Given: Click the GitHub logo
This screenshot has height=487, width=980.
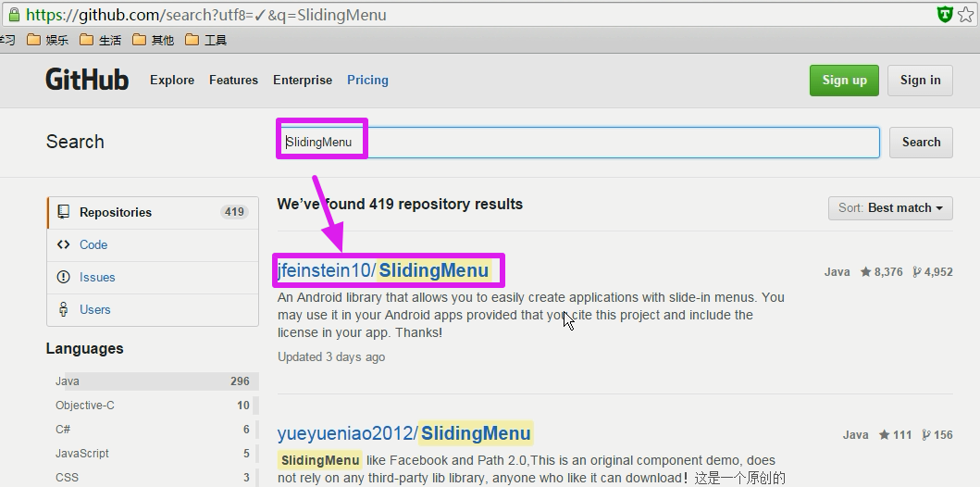Looking at the screenshot, I should click(87, 80).
